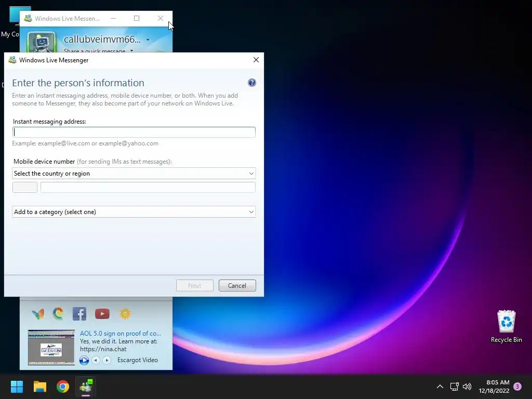
Task: Go to previous Escargot video item
Action: tap(96, 360)
